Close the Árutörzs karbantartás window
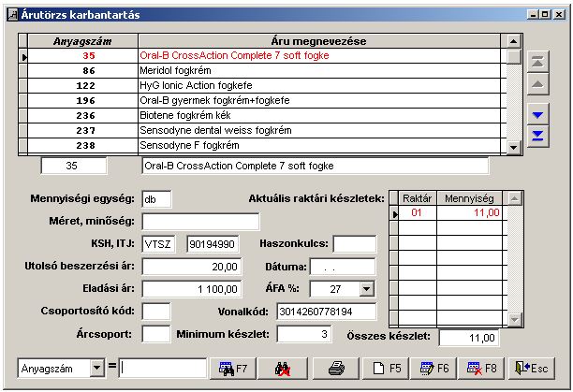 (559, 15)
